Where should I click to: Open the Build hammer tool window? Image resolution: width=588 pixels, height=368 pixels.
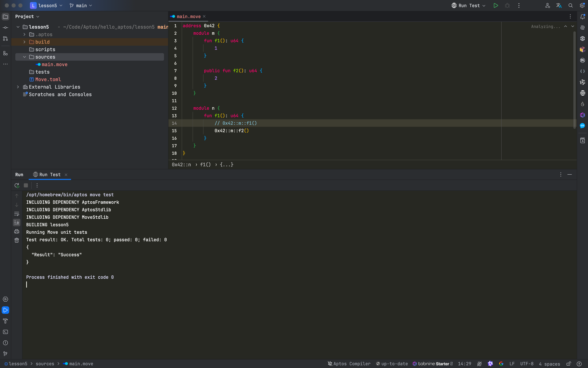click(x=5, y=321)
